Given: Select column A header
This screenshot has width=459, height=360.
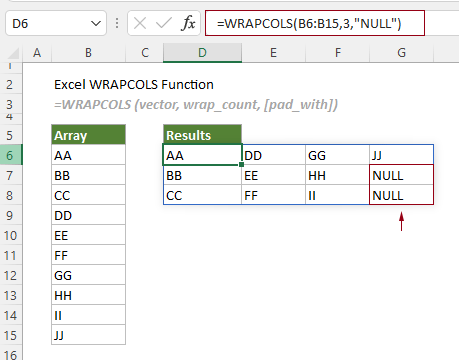Looking at the screenshot, I should (x=37, y=53).
